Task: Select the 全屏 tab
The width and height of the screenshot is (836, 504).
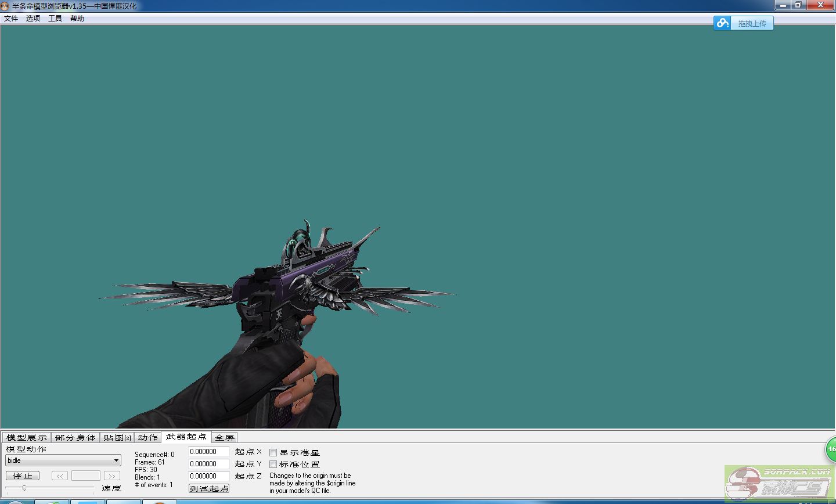Action: tap(225, 437)
